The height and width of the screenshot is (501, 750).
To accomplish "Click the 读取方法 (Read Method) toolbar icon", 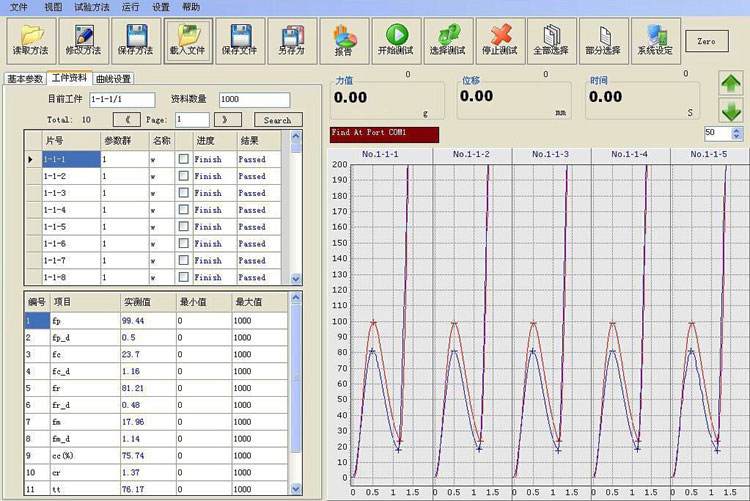I will 31,40.
